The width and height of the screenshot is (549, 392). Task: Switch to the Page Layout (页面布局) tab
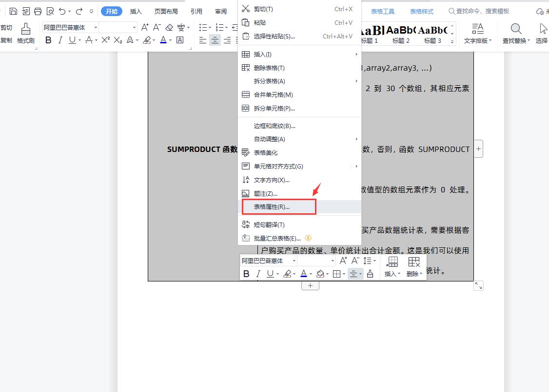[x=166, y=12]
